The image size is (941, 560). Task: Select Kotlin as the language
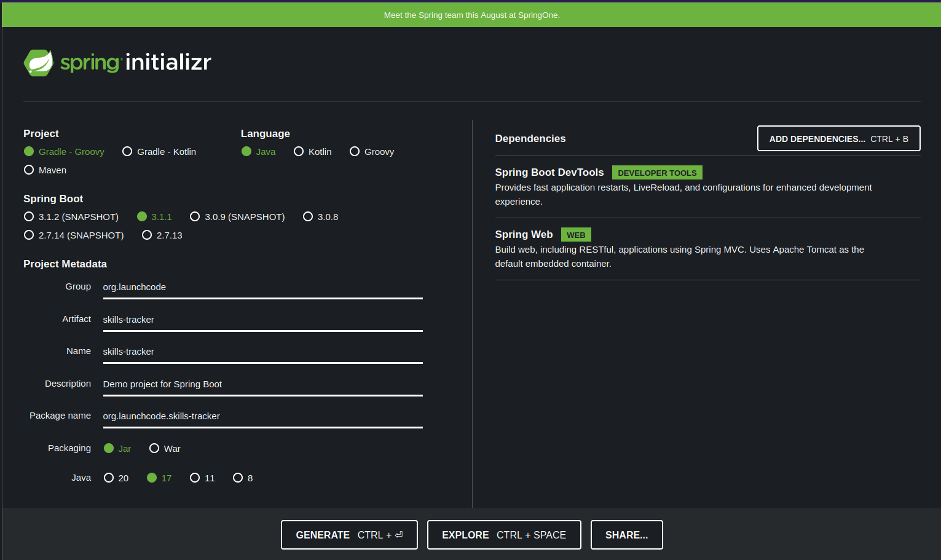tap(299, 152)
